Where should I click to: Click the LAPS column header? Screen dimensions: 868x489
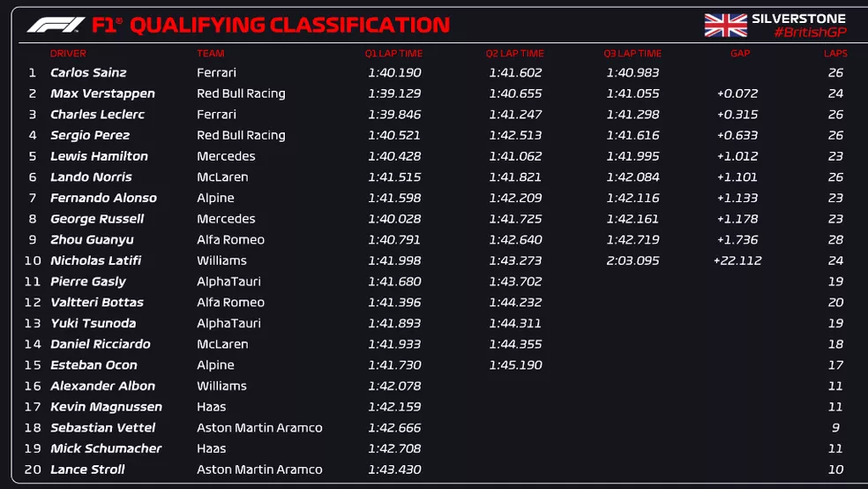pyautogui.click(x=835, y=53)
